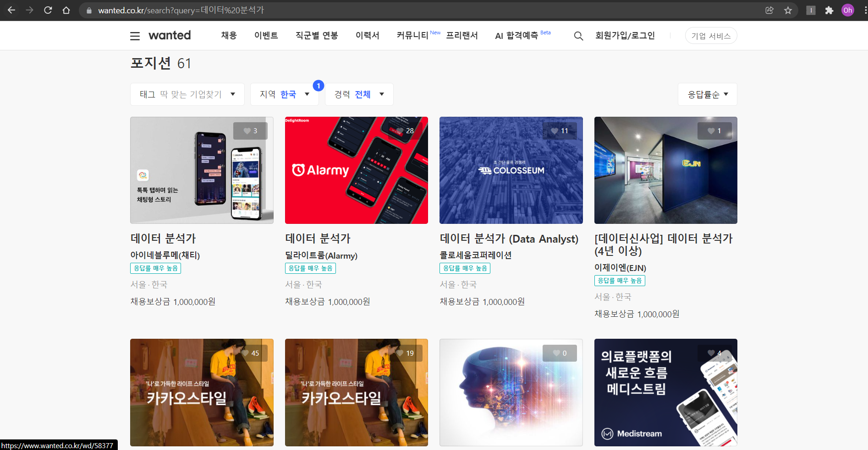
Task: Click the 기업 서비스 button
Action: coord(711,36)
